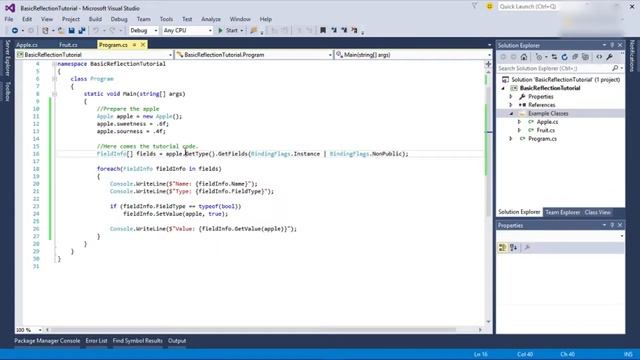
Task: Open the zoom level 100 % dropdown
Action: pos(40,330)
